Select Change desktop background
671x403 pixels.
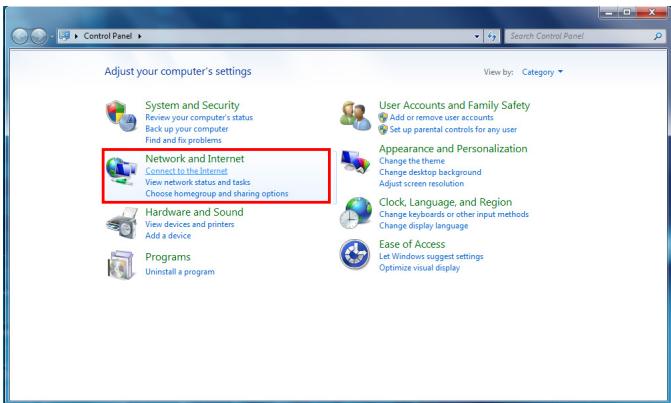[430, 172]
